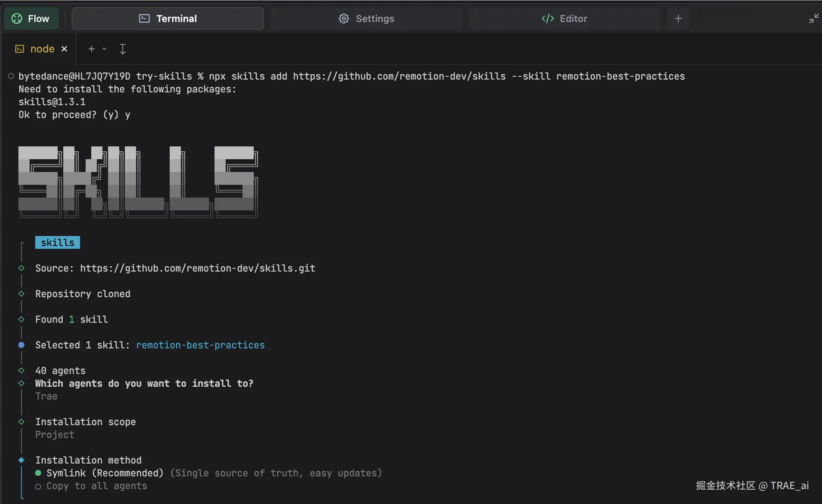The height and width of the screenshot is (504, 822).
Task: Expand the new terminal dropdown chevron
Action: point(104,49)
